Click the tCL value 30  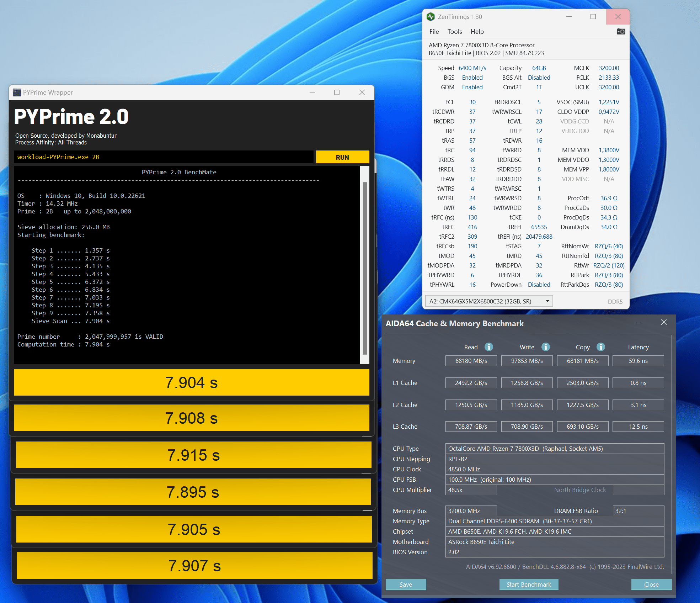(x=472, y=102)
